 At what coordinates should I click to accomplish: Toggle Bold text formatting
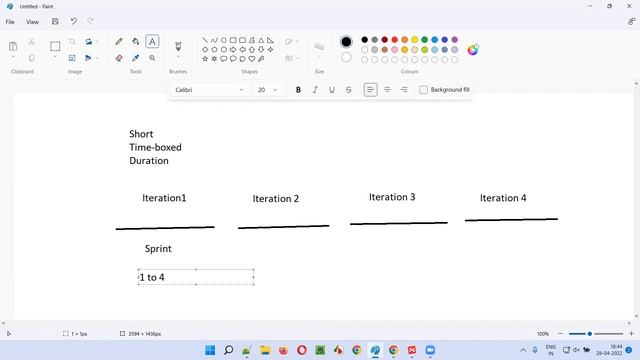tap(298, 90)
